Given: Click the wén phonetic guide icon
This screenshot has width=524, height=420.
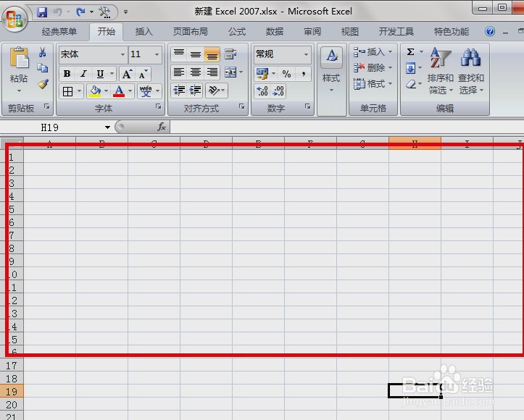Looking at the screenshot, I should point(146,91).
